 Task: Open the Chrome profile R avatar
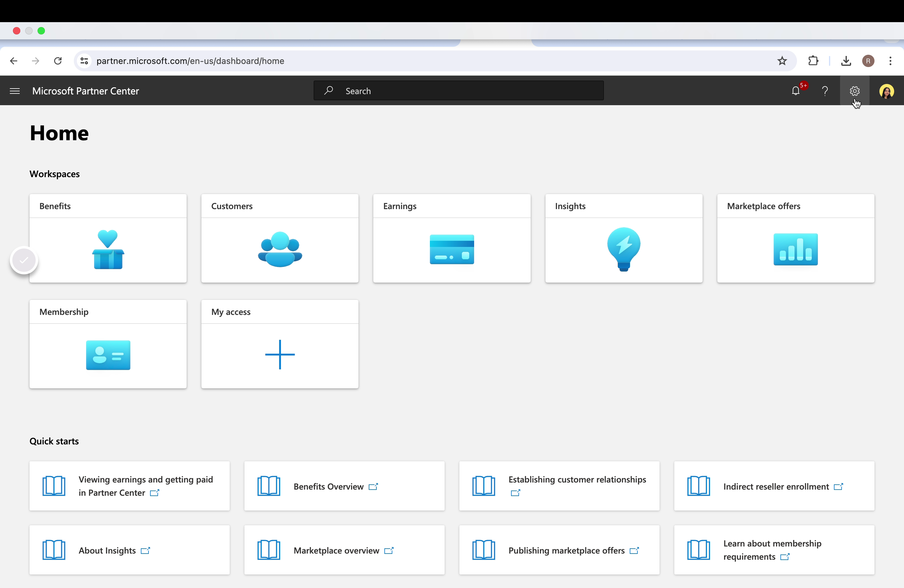point(868,61)
